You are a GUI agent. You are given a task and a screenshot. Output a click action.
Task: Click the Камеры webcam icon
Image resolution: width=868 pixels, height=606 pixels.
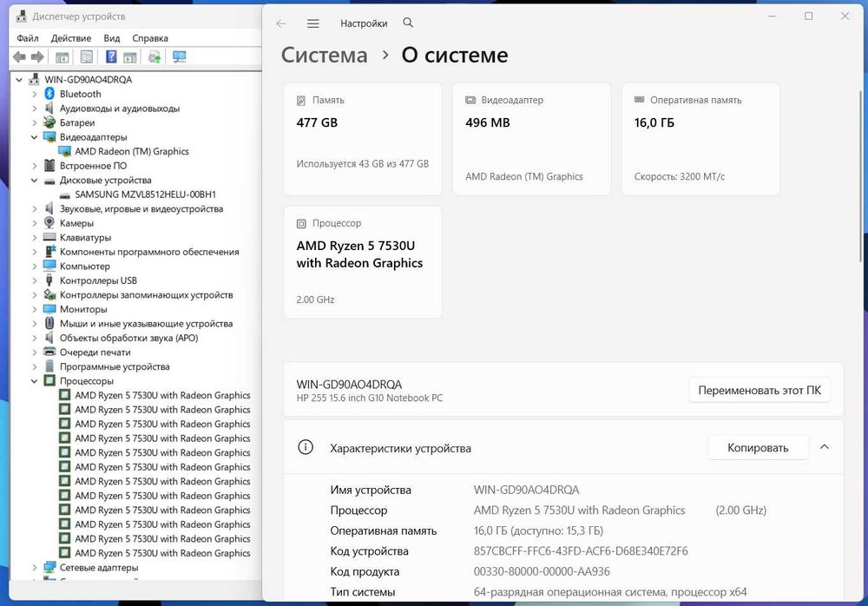pos(49,222)
